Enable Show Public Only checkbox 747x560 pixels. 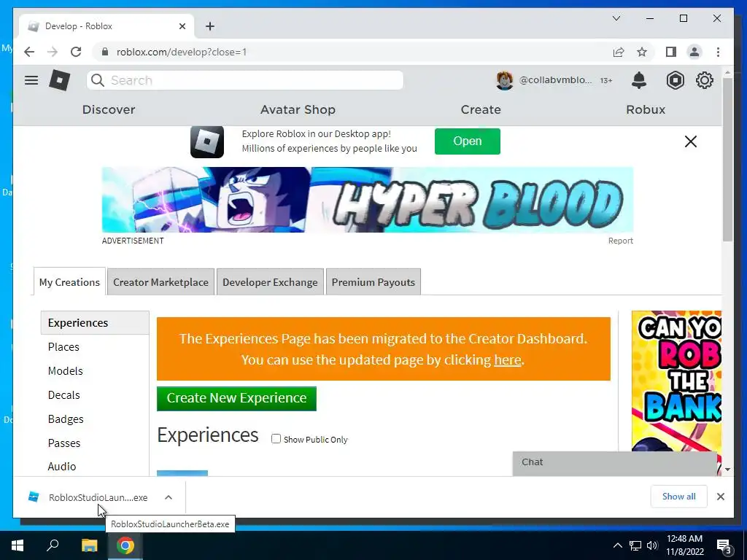coord(276,438)
